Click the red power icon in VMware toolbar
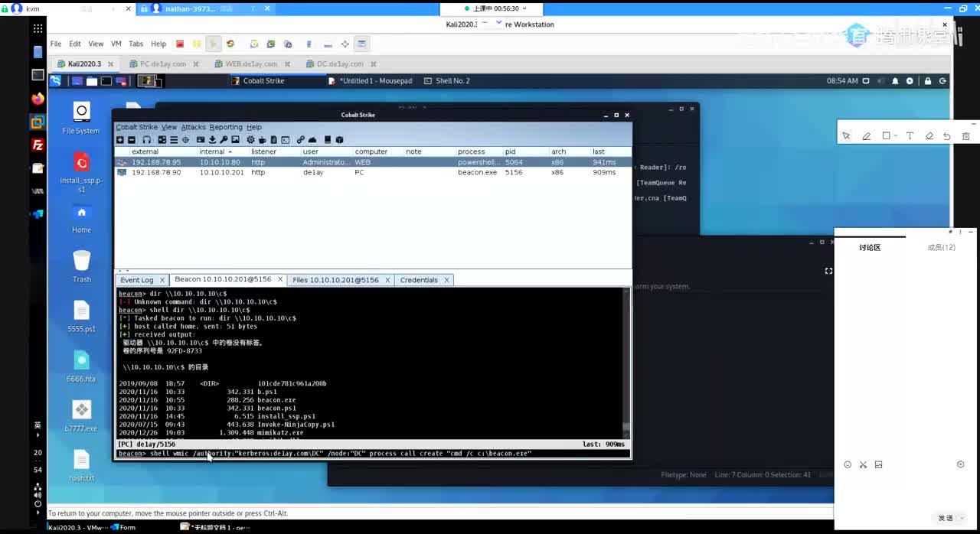The image size is (980, 534). pos(180,44)
